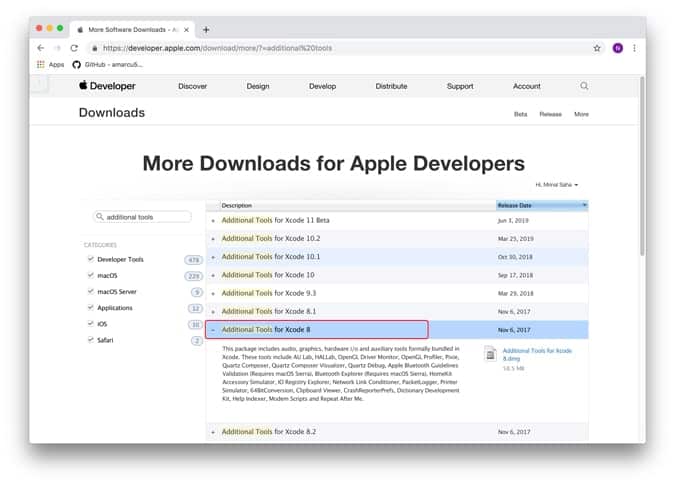Open the Account menu
Image resolution: width=675 pixels, height=485 pixels.
pos(526,86)
